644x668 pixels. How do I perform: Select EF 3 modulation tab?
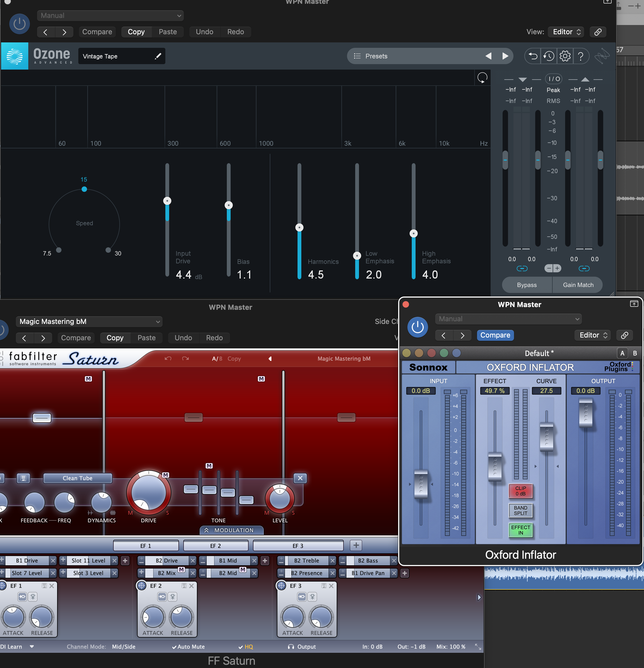pyautogui.click(x=298, y=546)
